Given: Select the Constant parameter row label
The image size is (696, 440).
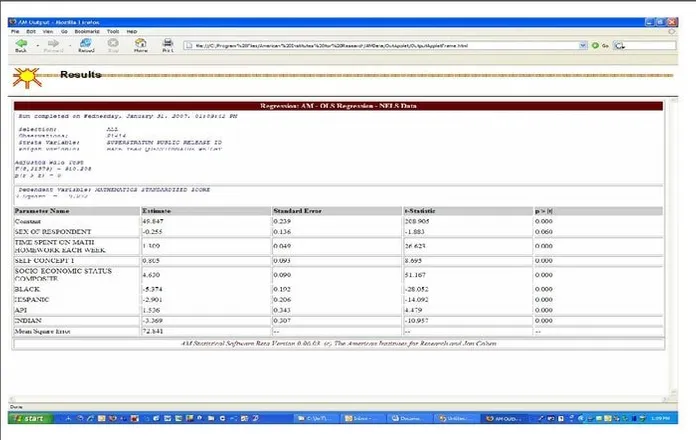Looking at the screenshot, I should pyautogui.click(x=28, y=221).
